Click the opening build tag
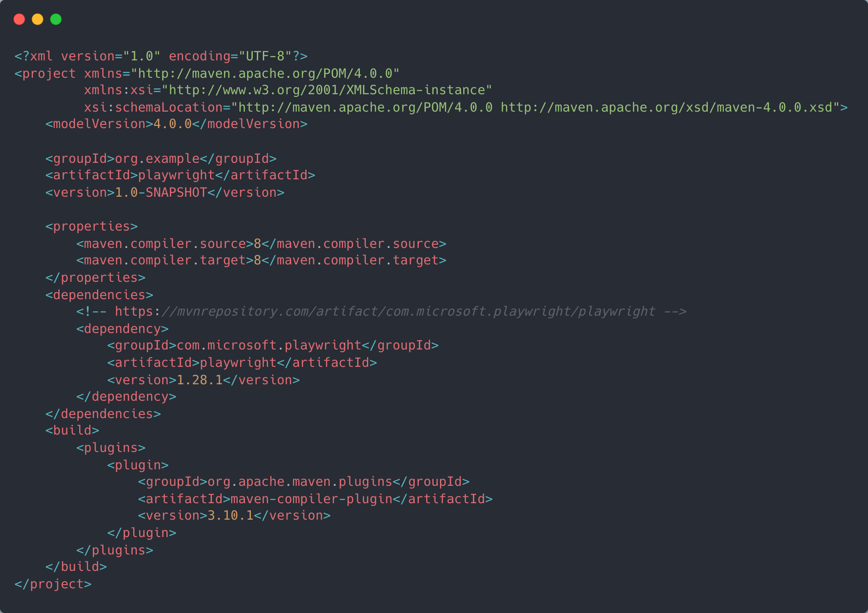868x613 pixels. (72, 430)
